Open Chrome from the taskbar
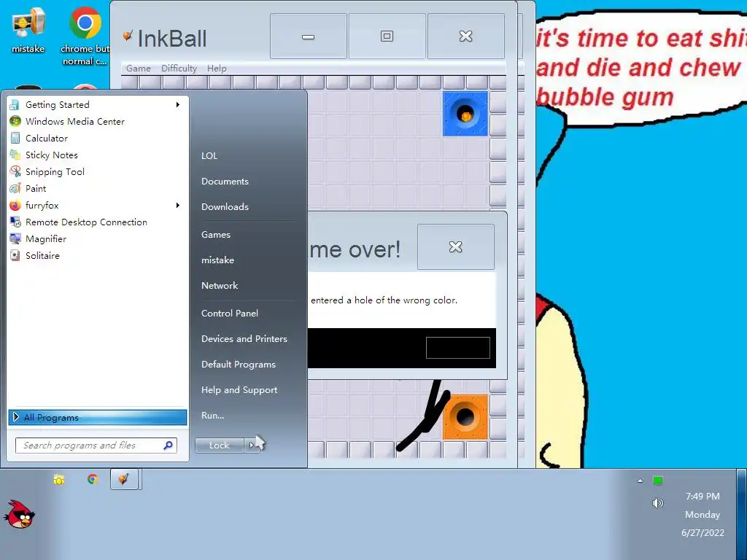The width and height of the screenshot is (747, 560). pyautogui.click(x=93, y=479)
